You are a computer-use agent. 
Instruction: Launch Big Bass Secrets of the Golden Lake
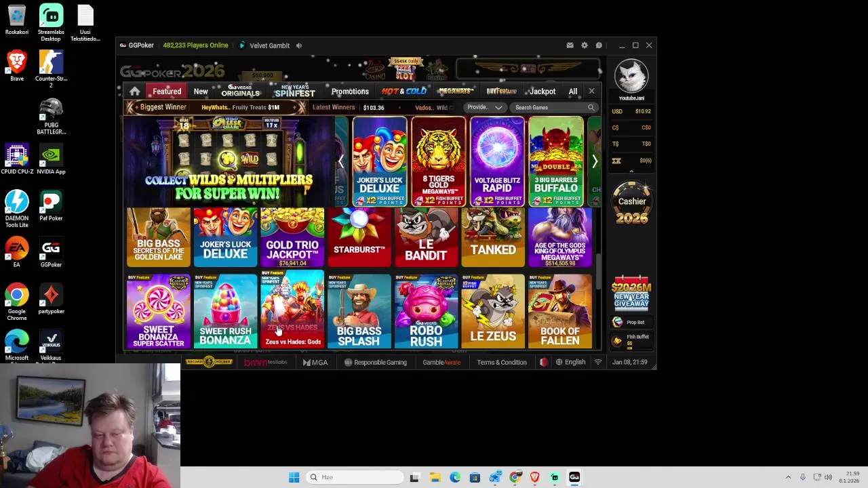[x=159, y=237]
